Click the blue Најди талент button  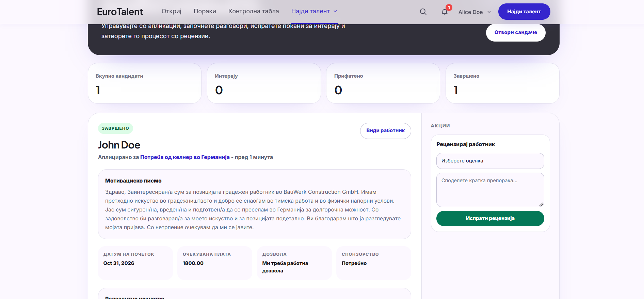click(524, 12)
